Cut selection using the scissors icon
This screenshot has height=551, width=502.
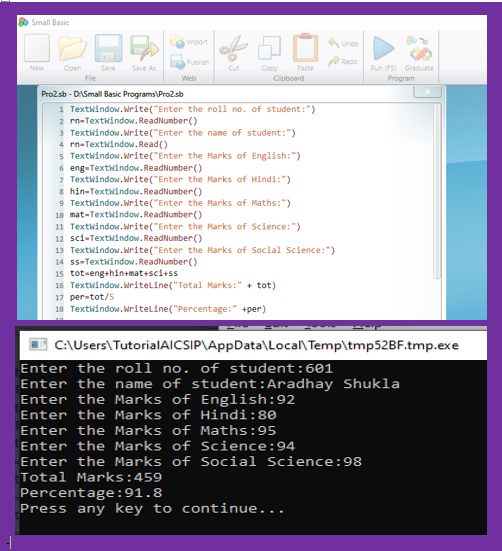click(x=234, y=48)
